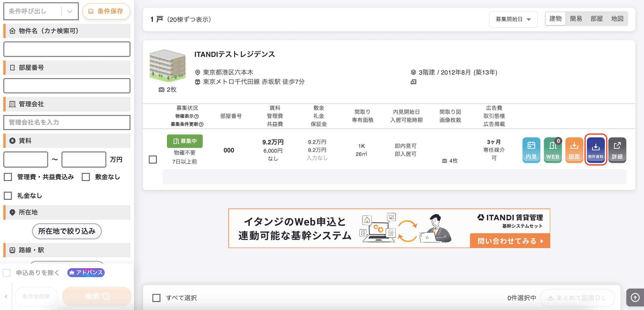Check the すべて選択 checkbox
The height and width of the screenshot is (310, 644).
pos(156,298)
